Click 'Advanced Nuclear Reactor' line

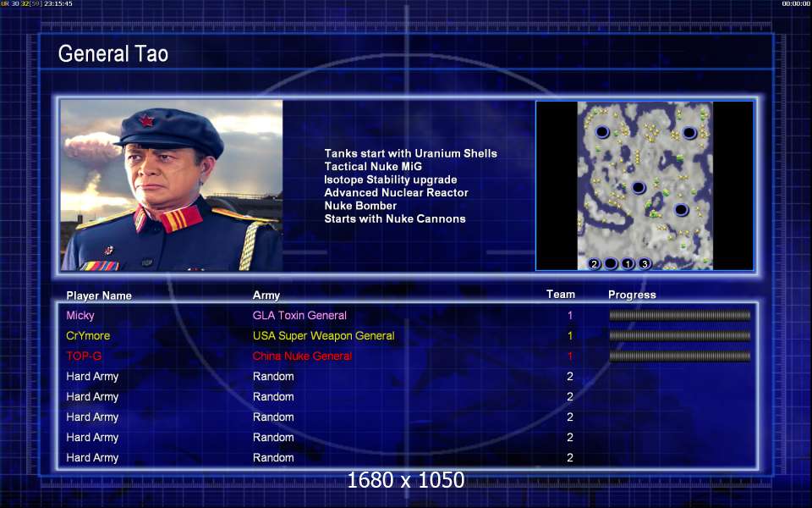click(x=396, y=193)
